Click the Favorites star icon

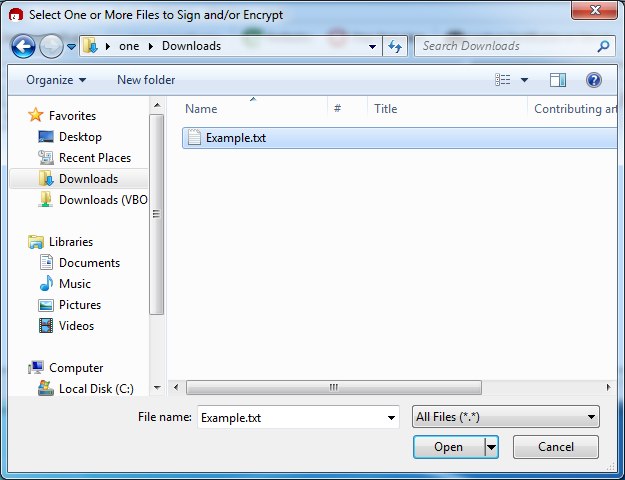point(35,115)
